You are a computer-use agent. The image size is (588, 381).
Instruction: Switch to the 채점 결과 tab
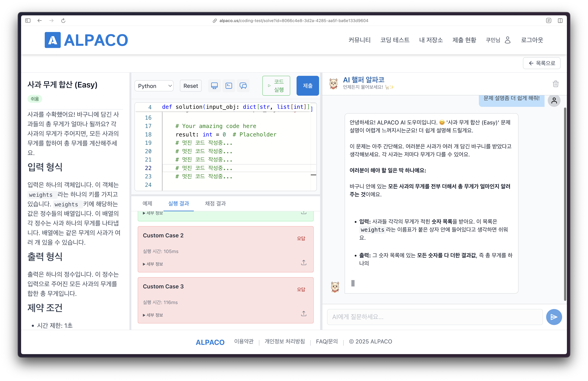(215, 203)
